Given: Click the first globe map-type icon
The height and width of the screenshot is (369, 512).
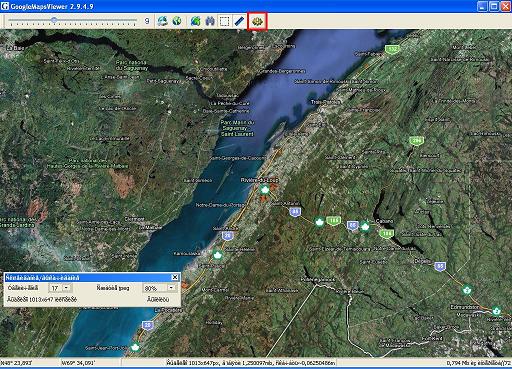Looking at the screenshot, I should pyautogui.click(x=162, y=21).
